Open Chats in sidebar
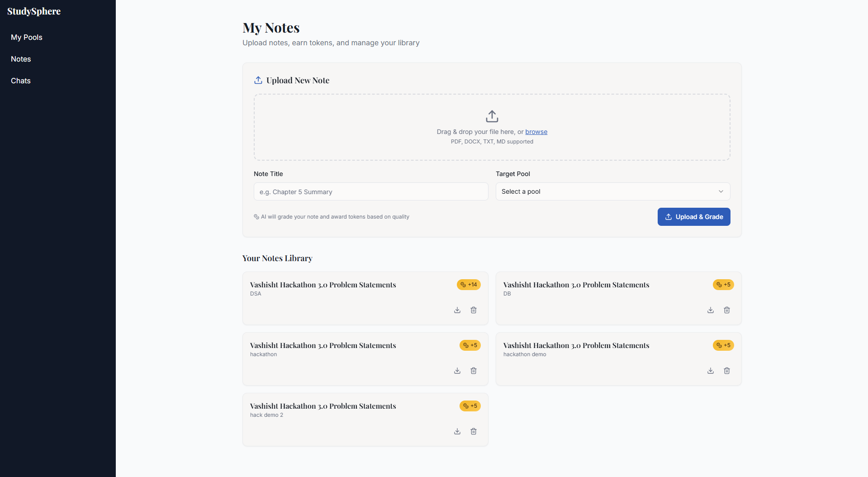 coord(21,81)
